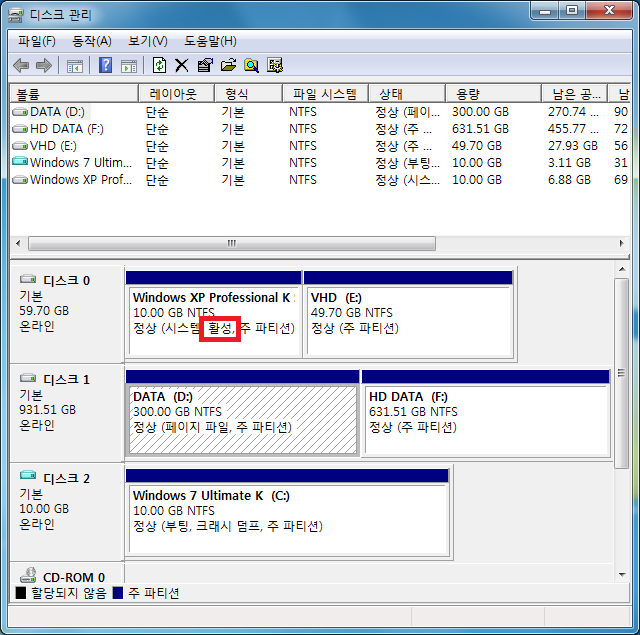Click 정상 (부팅... status cell

408,163
